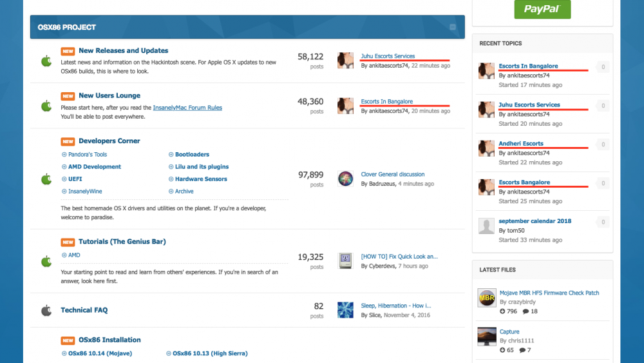Open the september calendar 2018 topic

tap(535, 221)
